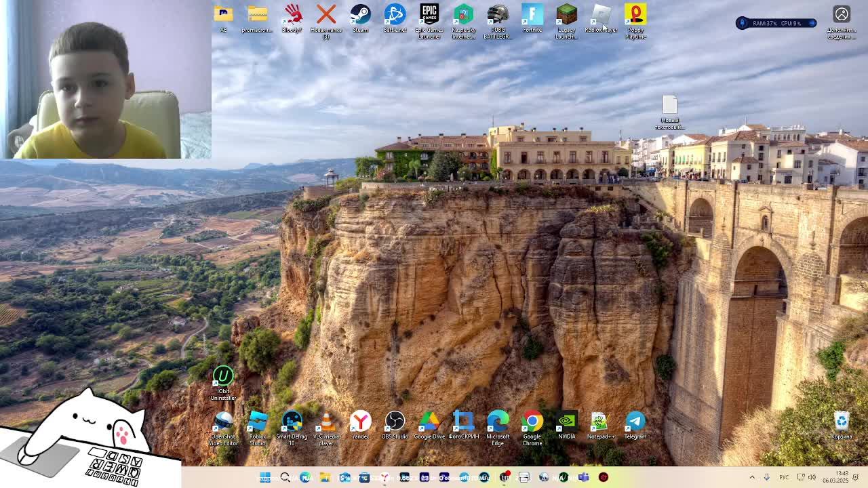868x488 pixels.
Task: Select the Bloody7 mouse software icon
Action: (292, 19)
